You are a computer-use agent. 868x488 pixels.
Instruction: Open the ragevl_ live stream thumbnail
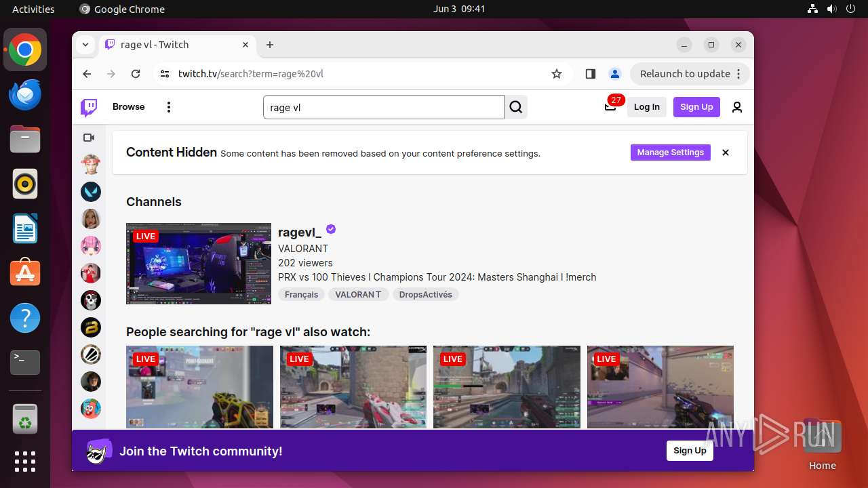(x=199, y=264)
